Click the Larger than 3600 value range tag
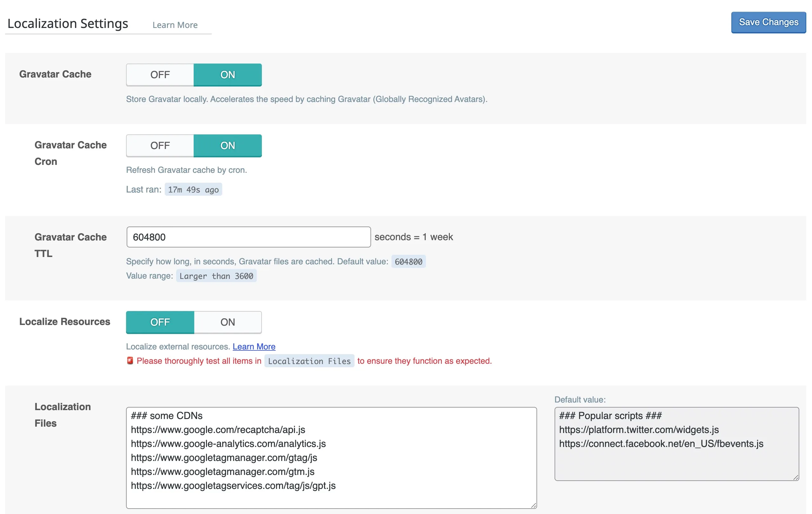Screen dimensions: 812x514 [216, 276]
